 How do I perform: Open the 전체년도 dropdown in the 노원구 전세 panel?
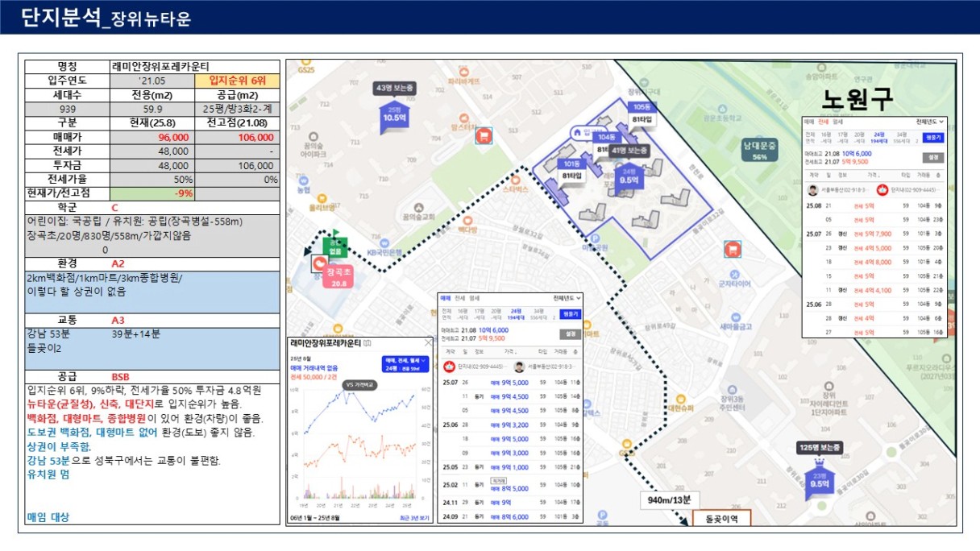coord(929,122)
